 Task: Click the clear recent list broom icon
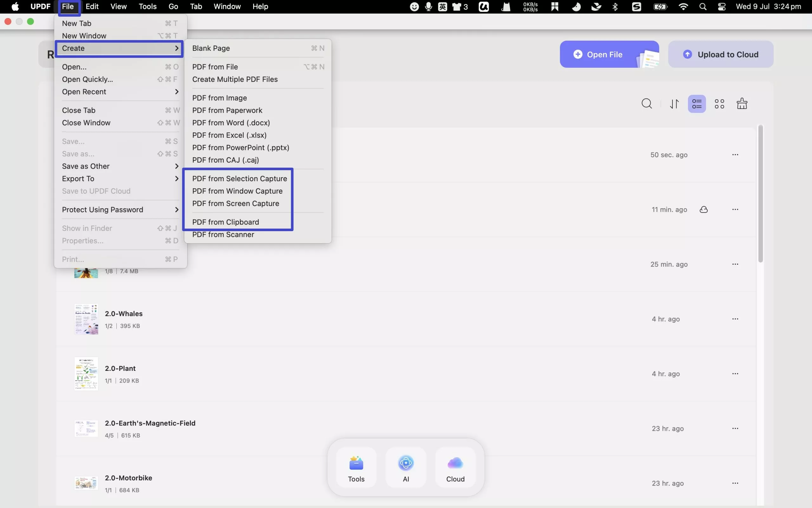coord(742,104)
